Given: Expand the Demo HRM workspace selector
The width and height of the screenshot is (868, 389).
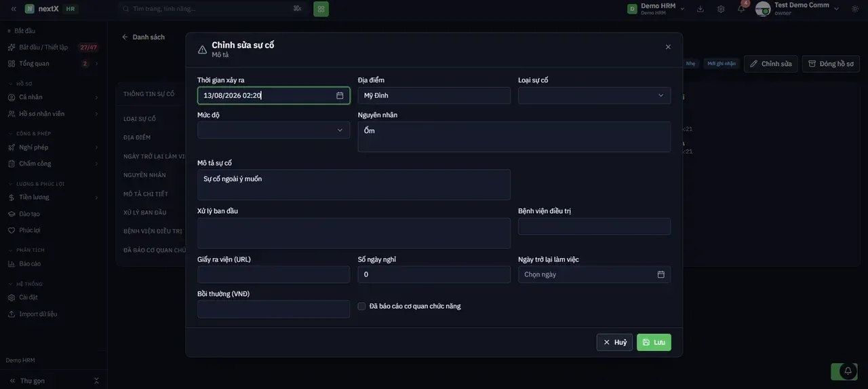Looking at the screenshot, I should [656, 9].
